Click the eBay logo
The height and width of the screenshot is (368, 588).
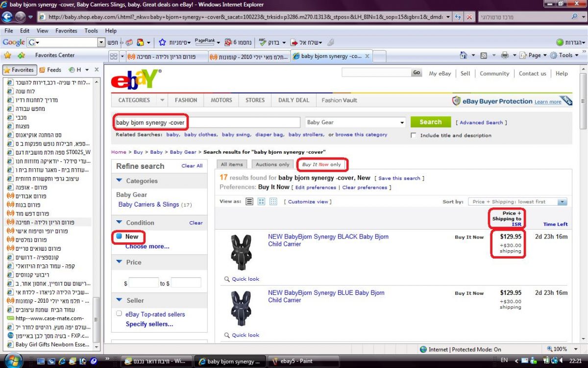tap(135, 79)
